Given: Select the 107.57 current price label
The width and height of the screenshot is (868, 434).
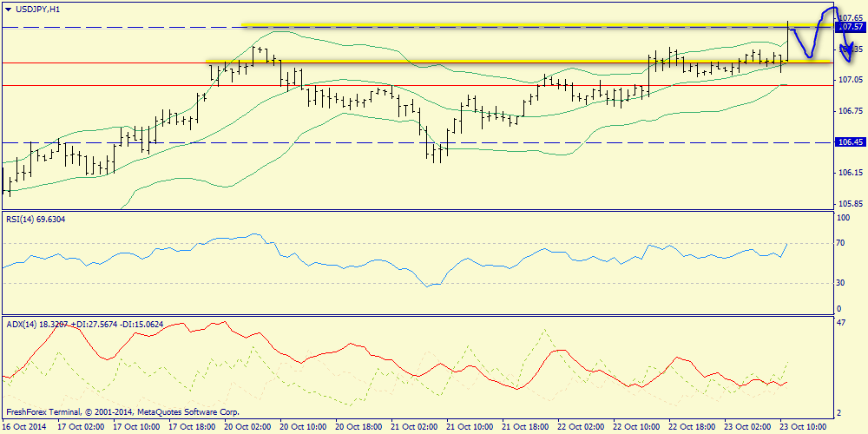Looking at the screenshot, I should pos(852,27).
